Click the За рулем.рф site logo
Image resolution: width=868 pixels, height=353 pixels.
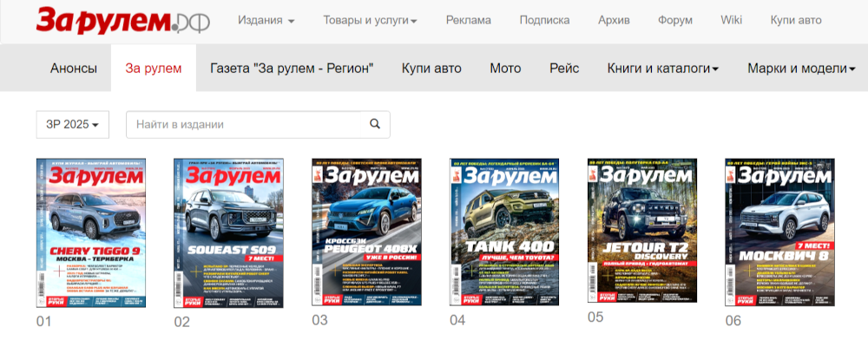[123, 21]
